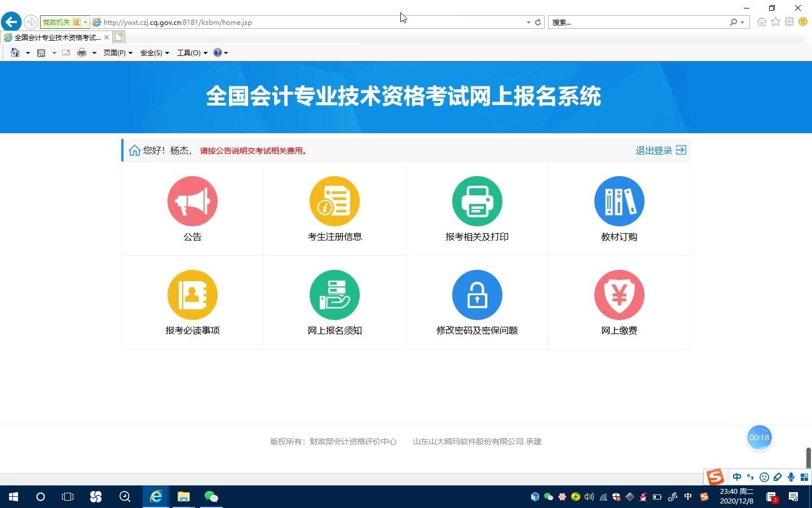
Task: Open the 报考必读事项 contacts-book icon
Action: click(x=192, y=295)
